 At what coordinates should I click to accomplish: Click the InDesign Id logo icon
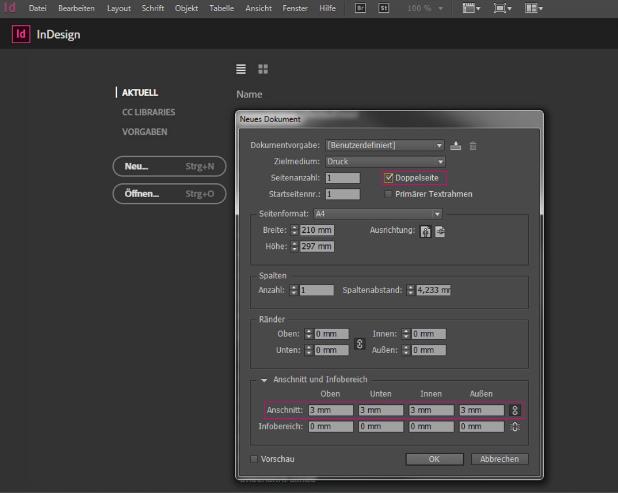pyautogui.click(x=21, y=34)
